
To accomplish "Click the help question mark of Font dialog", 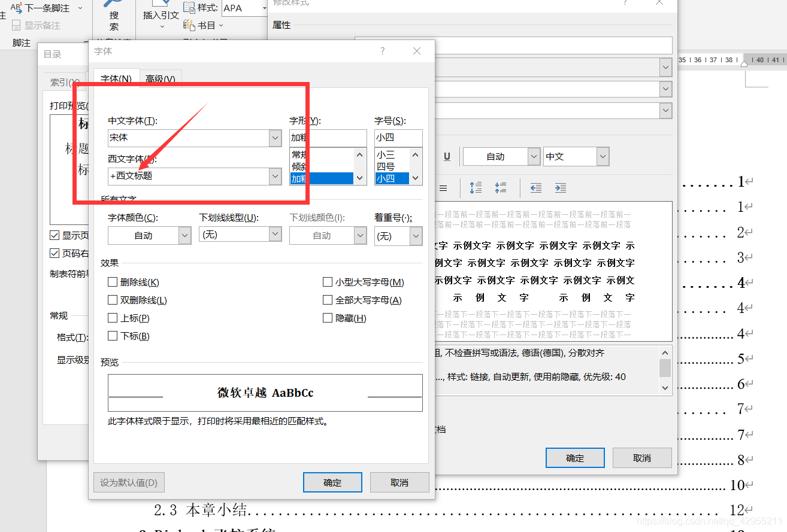I will pyautogui.click(x=383, y=51).
